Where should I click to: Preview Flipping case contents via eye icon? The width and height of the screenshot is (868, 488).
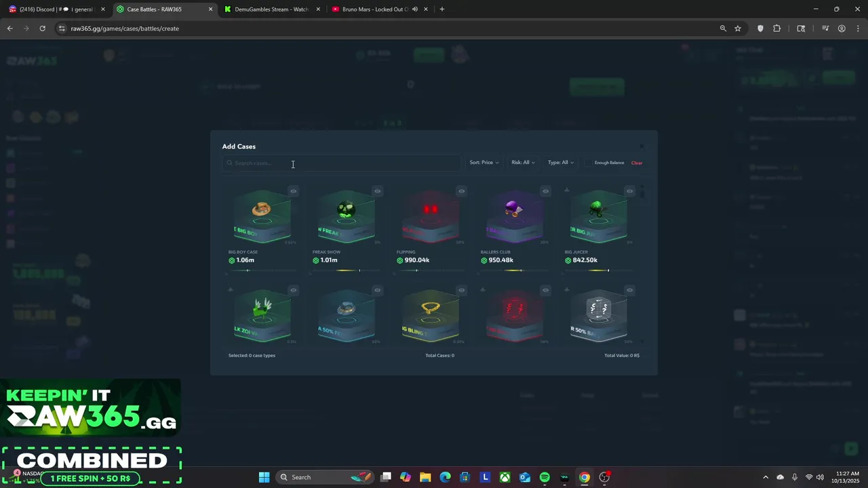click(x=462, y=191)
